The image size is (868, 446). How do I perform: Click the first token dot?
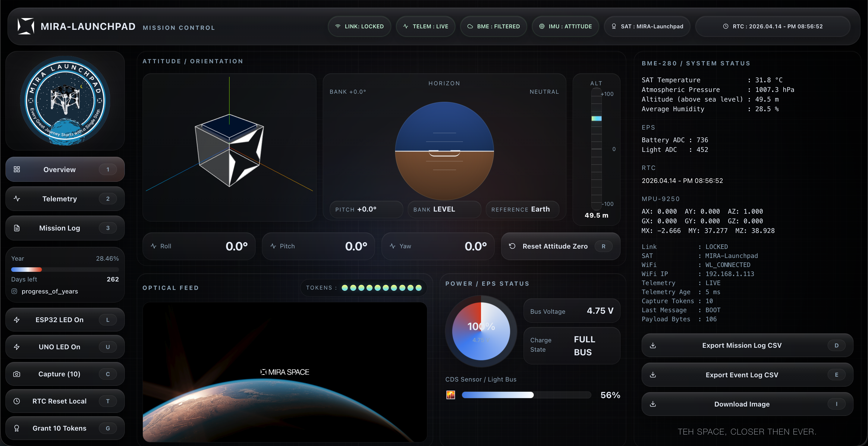click(x=345, y=288)
